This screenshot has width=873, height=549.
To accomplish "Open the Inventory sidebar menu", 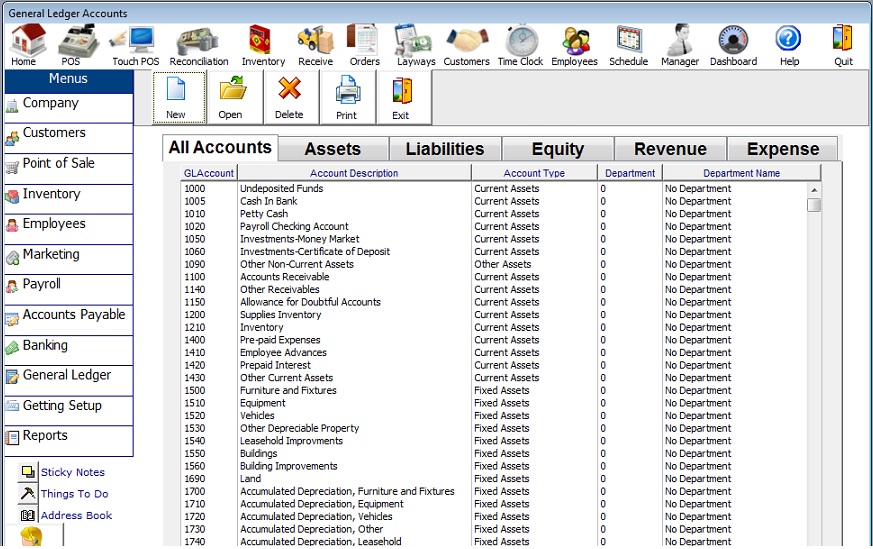I will pyautogui.click(x=68, y=199).
